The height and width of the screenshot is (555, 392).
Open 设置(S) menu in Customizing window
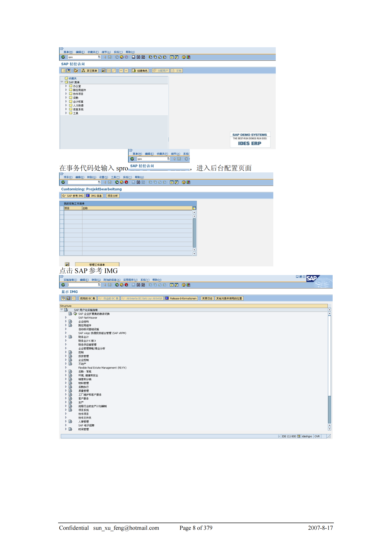104,177
